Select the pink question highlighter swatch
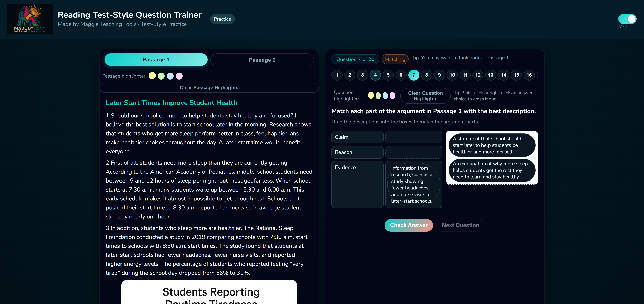 click(392, 96)
